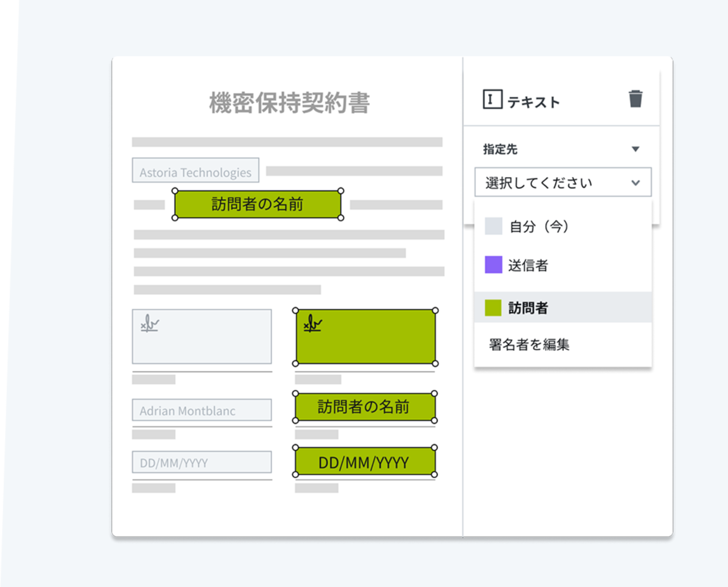Click top-left handle of green signature box

pos(295,311)
